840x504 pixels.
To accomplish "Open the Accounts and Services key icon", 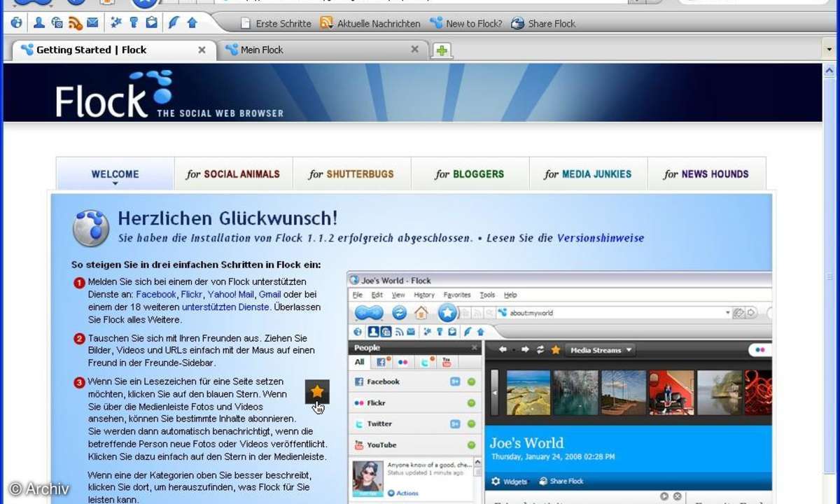I will (x=134, y=23).
